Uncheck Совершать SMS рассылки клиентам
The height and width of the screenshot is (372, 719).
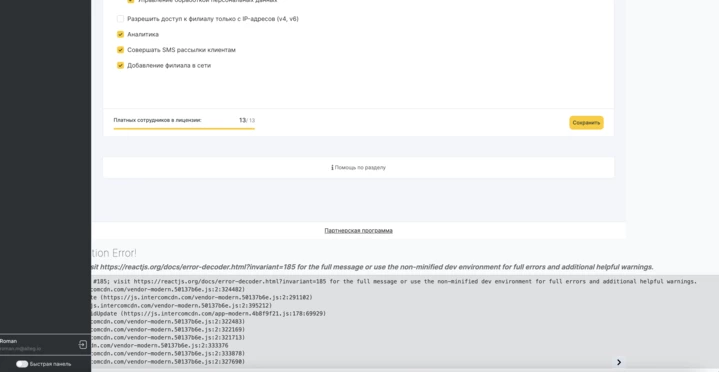[120, 50]
